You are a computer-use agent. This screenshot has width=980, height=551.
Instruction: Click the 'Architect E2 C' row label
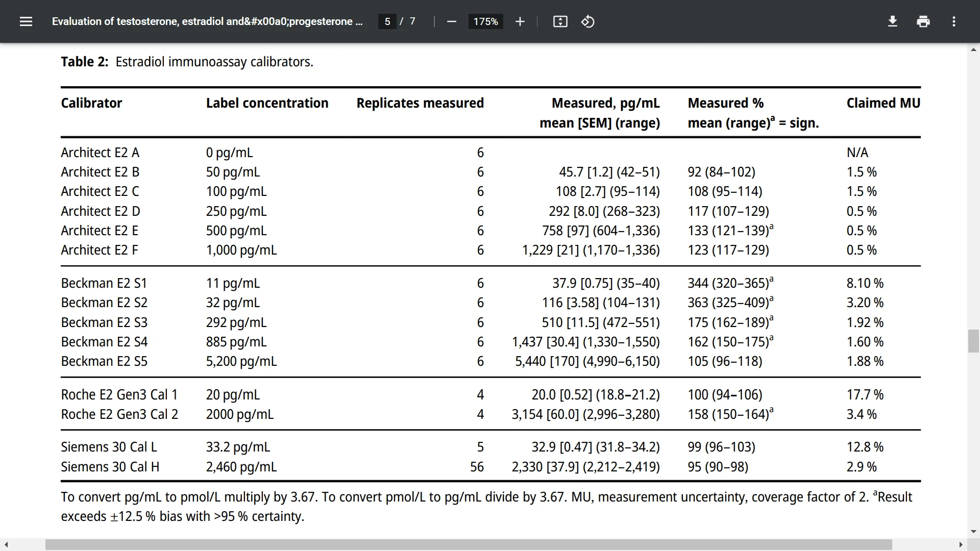(x=100, y=191)
